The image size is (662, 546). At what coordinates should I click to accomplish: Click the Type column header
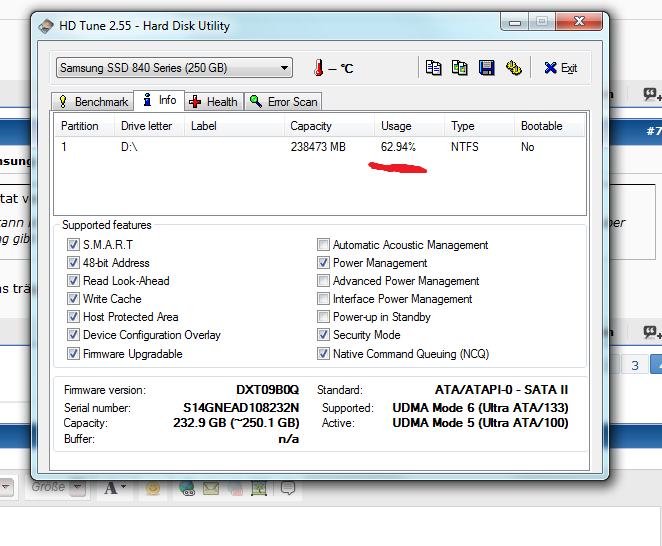pyautogui.click(x=479, y=126)
